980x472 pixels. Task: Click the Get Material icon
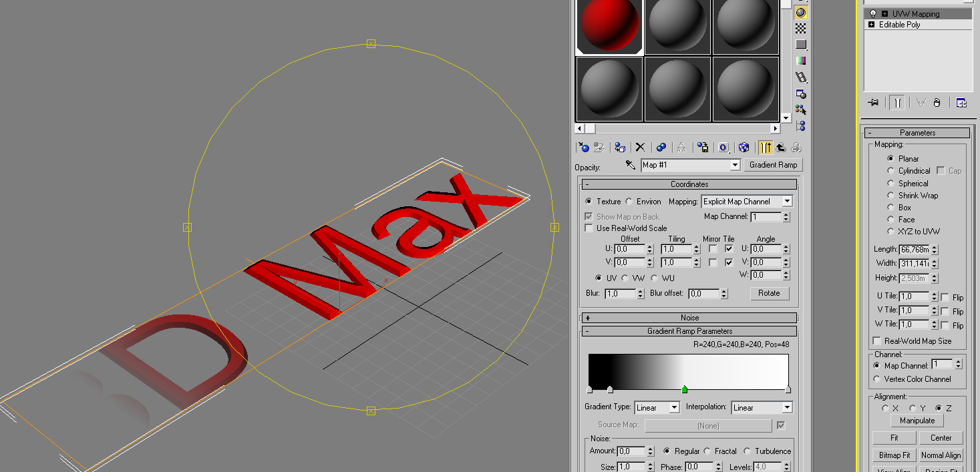pyautogui.click(x=583, y=148)
